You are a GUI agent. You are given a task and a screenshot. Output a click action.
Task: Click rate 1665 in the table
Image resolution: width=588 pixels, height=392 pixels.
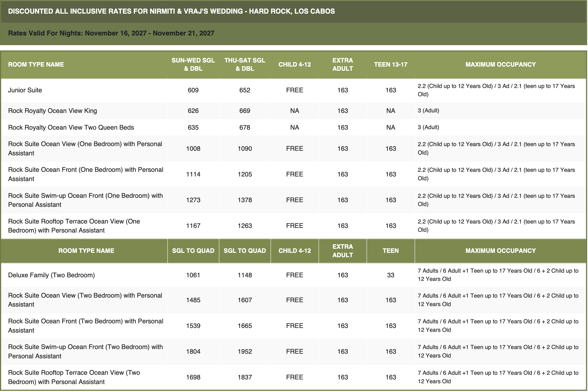[245, 326]
